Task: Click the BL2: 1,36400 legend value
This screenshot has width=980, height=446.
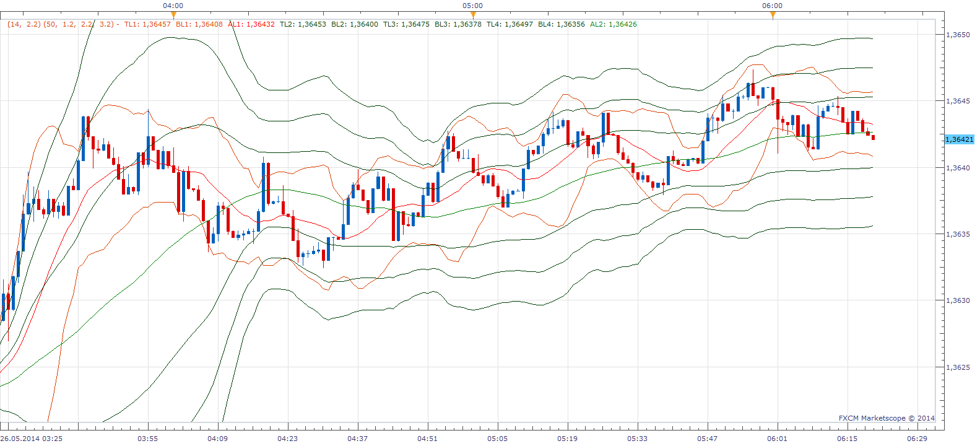Action: tap(355, 25)
